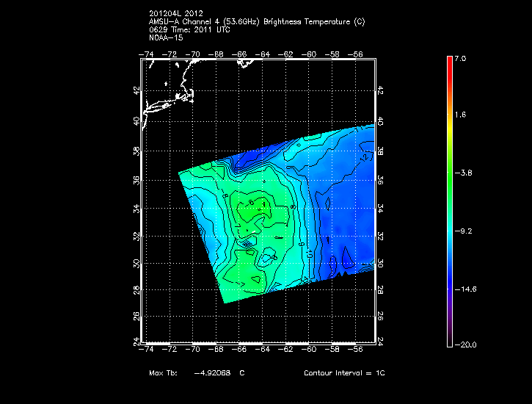The image size is (532, 404).
Task: Click the -3.8 color scale label
Action: tap(464, 173)
